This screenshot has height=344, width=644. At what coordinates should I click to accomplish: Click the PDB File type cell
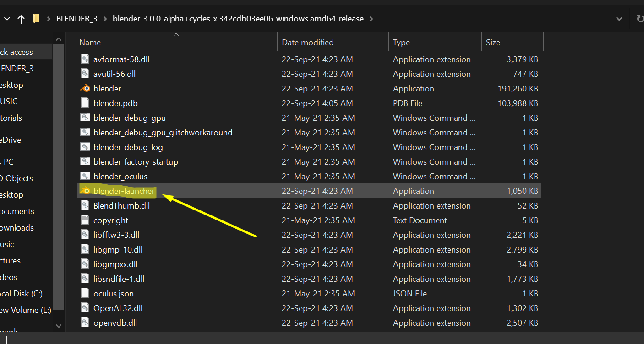click(408, 103)
